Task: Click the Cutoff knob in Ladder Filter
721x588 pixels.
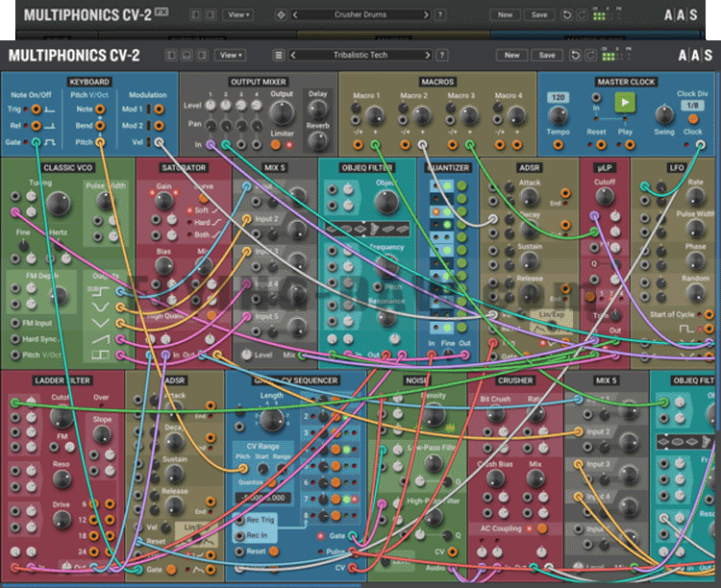Action: 61,417
